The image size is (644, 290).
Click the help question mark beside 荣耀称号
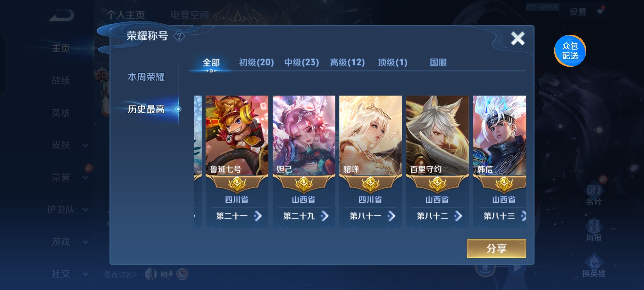pos(179,36)
